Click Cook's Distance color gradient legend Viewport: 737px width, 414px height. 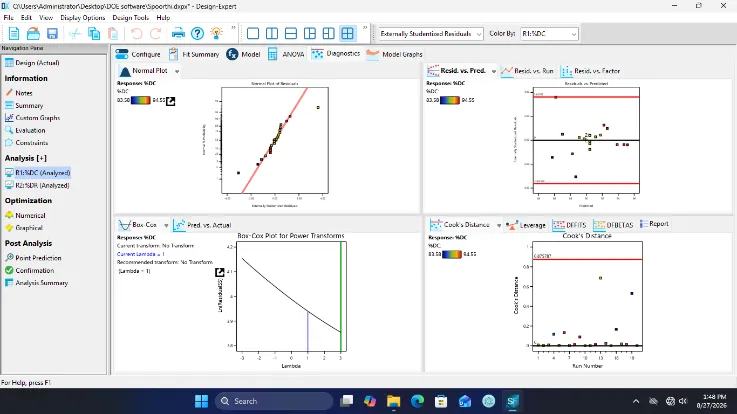[452, 254]
